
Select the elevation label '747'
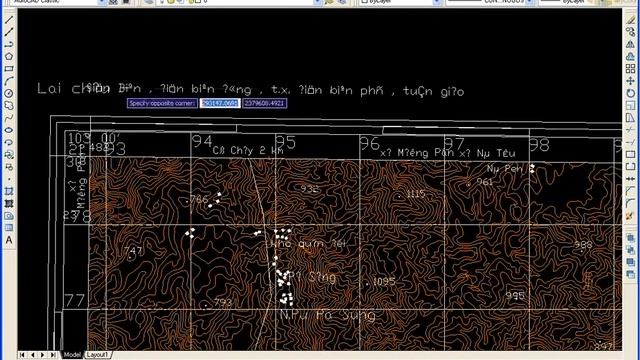133,251
